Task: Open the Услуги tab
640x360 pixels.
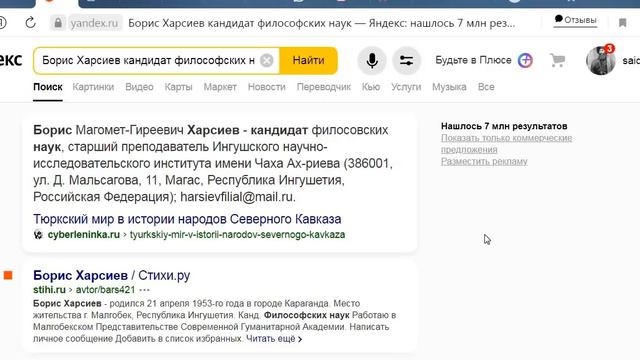Action: click(x=406, y=87)
